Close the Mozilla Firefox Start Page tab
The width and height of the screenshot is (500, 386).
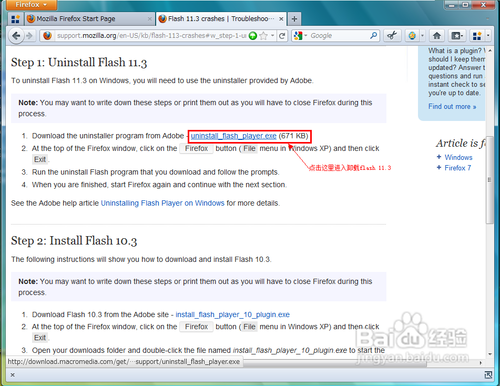(x=150, y=19)
